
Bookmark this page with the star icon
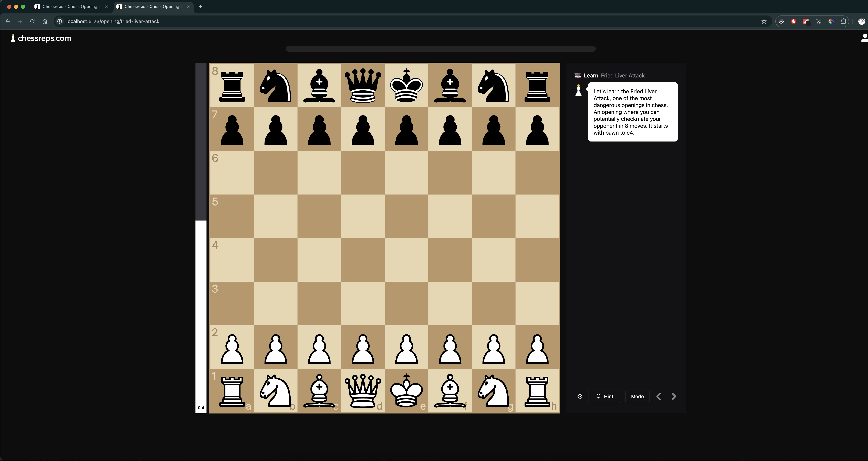(764, 21)
